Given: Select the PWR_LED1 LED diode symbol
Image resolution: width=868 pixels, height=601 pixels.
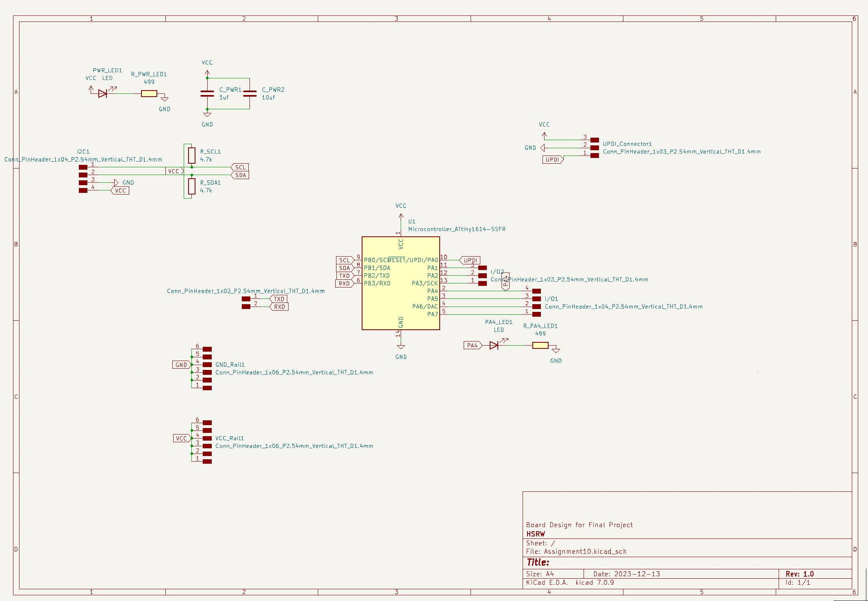Looking at the screenshot, I should (103, 93).
